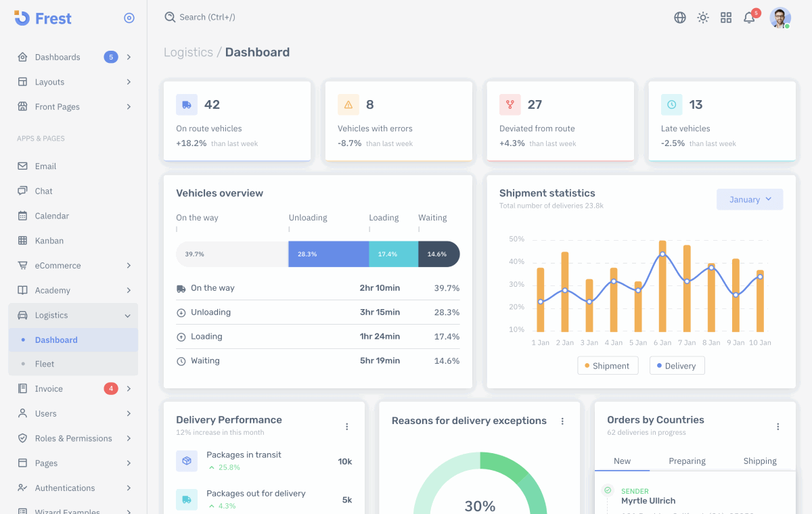
Task: Select the Shipping tab in Orders by Countries
Action: click(759, 461)
